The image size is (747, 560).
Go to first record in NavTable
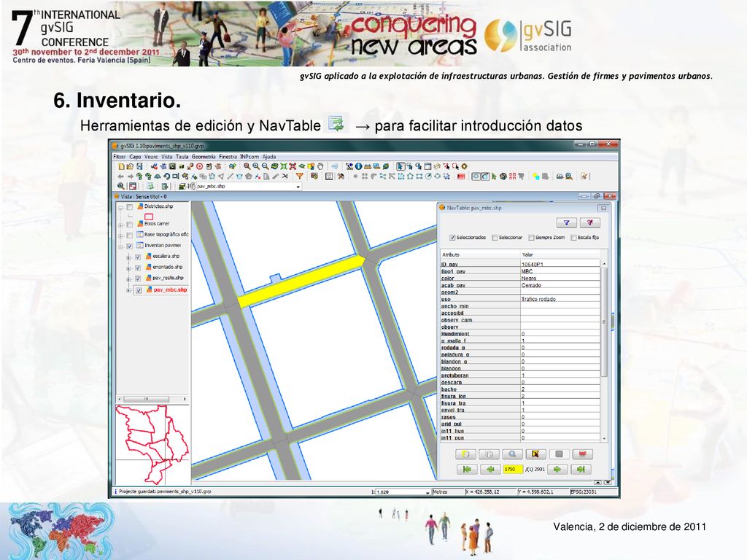[467, 469]
